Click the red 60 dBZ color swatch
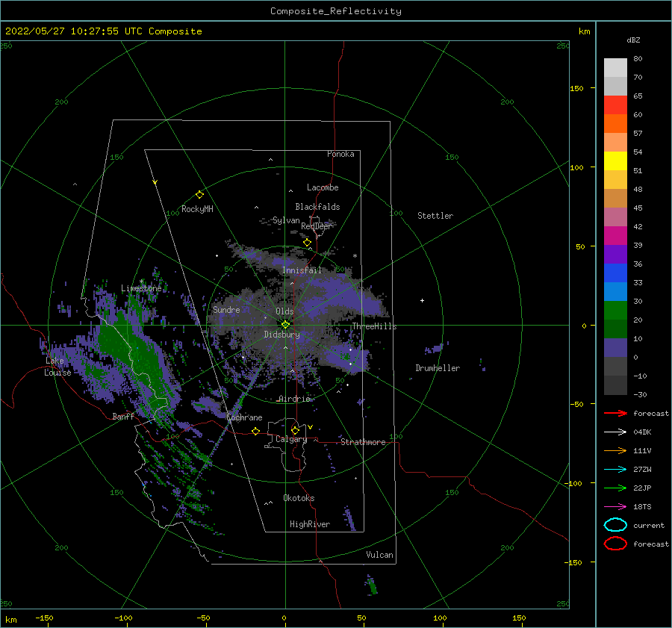This screenshot has height=628, width=672. tap(615, 105)
